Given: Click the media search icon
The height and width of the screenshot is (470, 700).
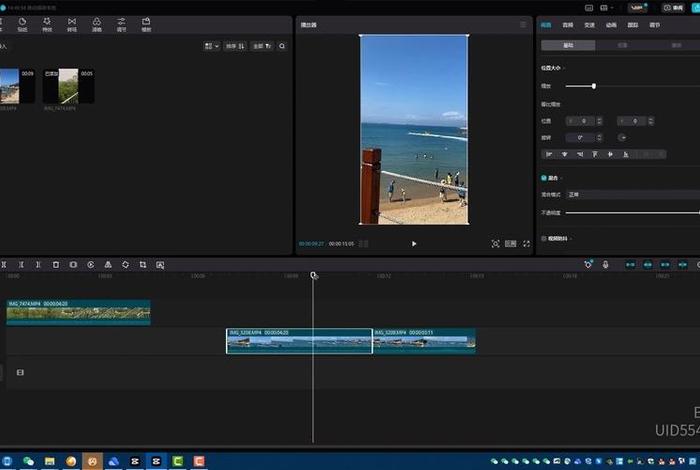Looking at the screenshot, I should [x=282, y=46].
